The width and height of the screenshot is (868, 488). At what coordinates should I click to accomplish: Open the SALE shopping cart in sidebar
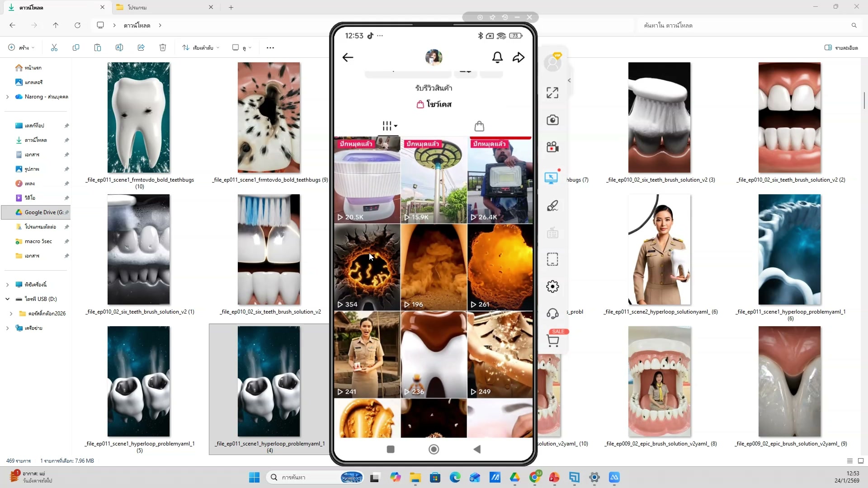[x=553, y=340]
